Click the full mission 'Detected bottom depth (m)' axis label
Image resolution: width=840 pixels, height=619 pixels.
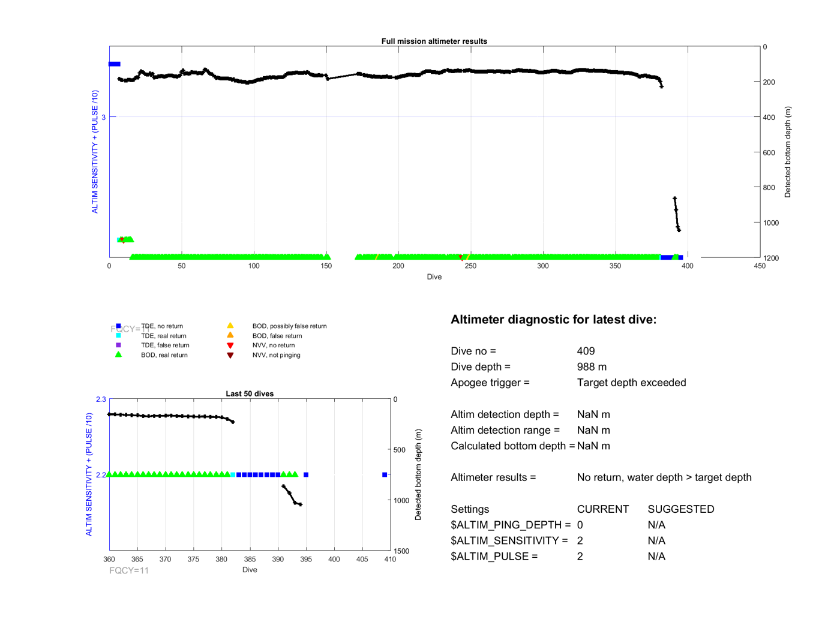(x=788, y=152)
